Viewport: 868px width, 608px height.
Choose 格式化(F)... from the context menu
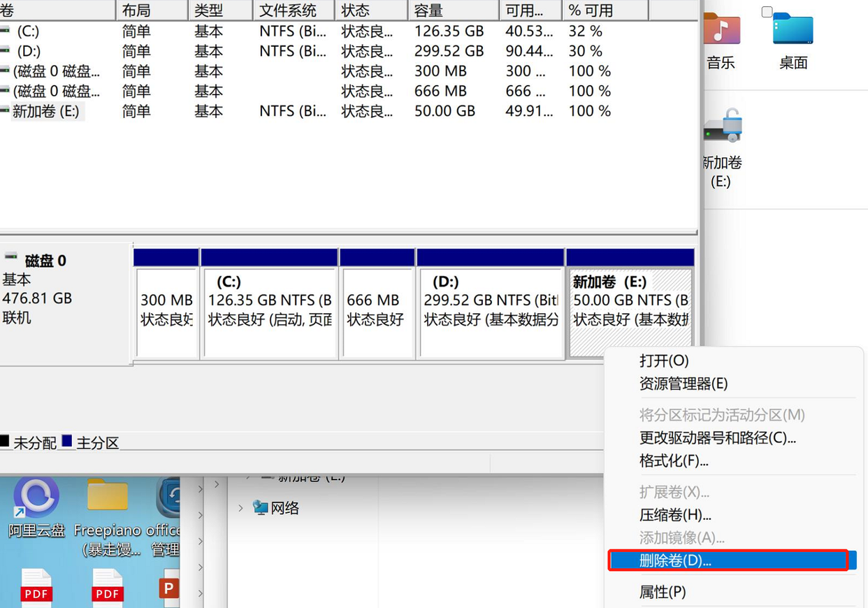pyautogui.click(x=674, y=461)
